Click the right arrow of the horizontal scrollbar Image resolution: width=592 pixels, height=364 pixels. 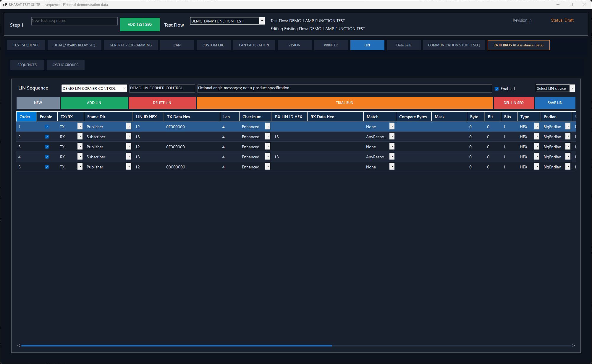coord(573,345)
